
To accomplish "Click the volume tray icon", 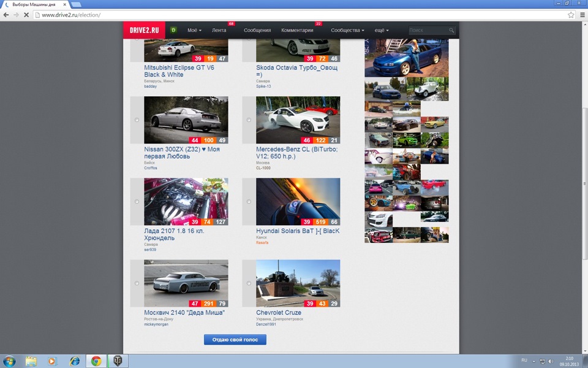I will [551, 361].
